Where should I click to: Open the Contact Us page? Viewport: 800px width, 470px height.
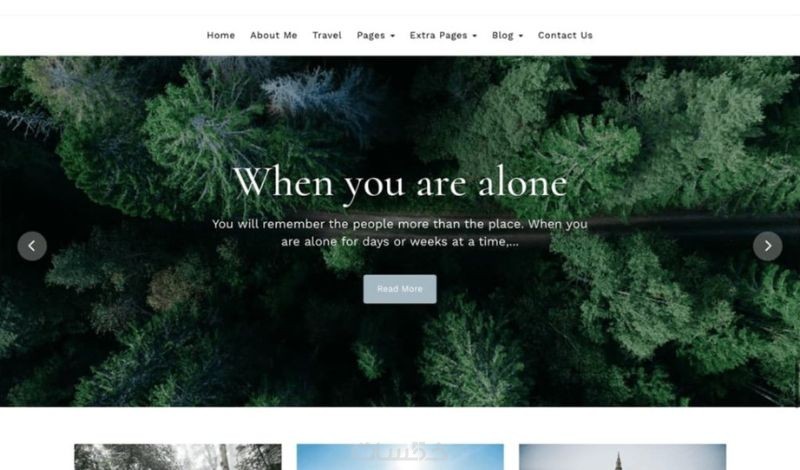tap(565, 35)
